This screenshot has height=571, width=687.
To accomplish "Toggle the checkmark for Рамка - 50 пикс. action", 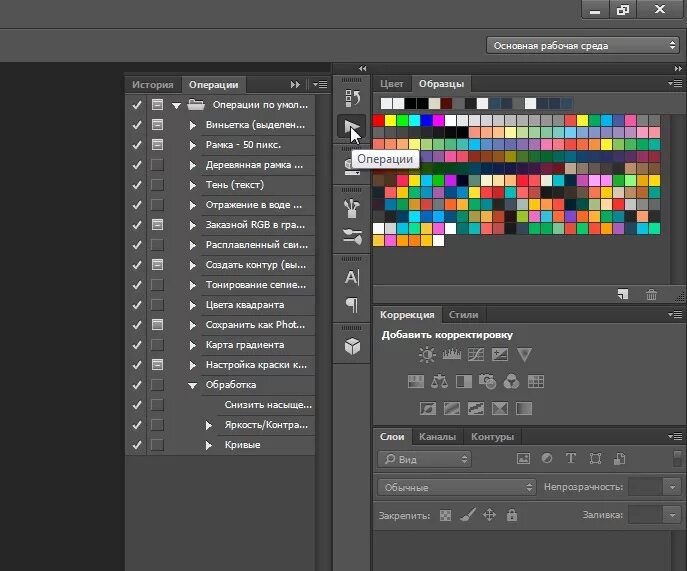I will [x=137, y=145].
